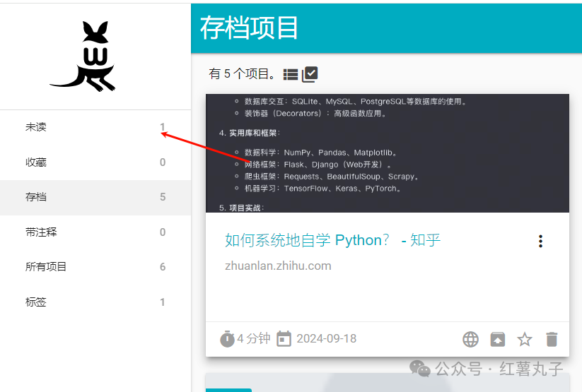
Task: Go to 收藏 favorites in sidebar
Action: [36, 162]
